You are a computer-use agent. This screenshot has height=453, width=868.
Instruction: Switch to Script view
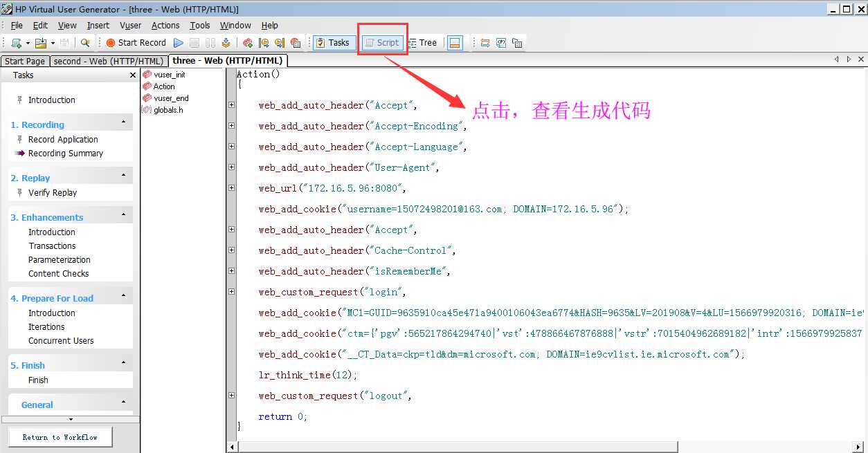pyautogui.click(x=381, y=43)
